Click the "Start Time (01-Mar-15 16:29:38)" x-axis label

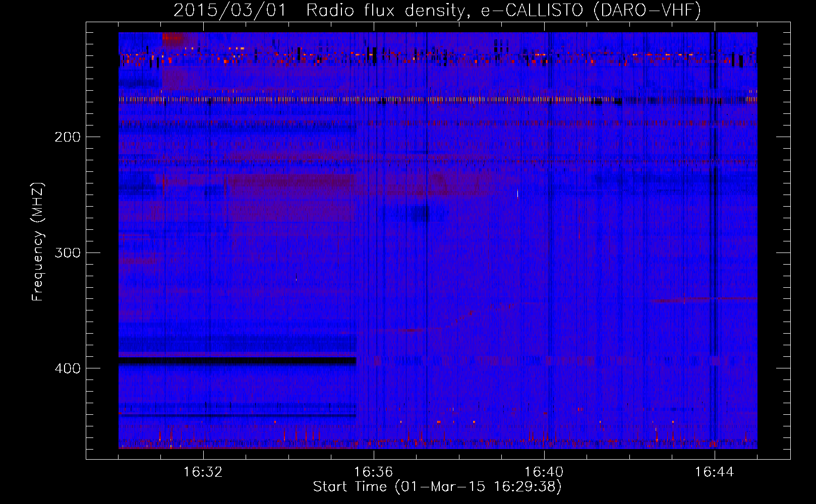(437, 487)
